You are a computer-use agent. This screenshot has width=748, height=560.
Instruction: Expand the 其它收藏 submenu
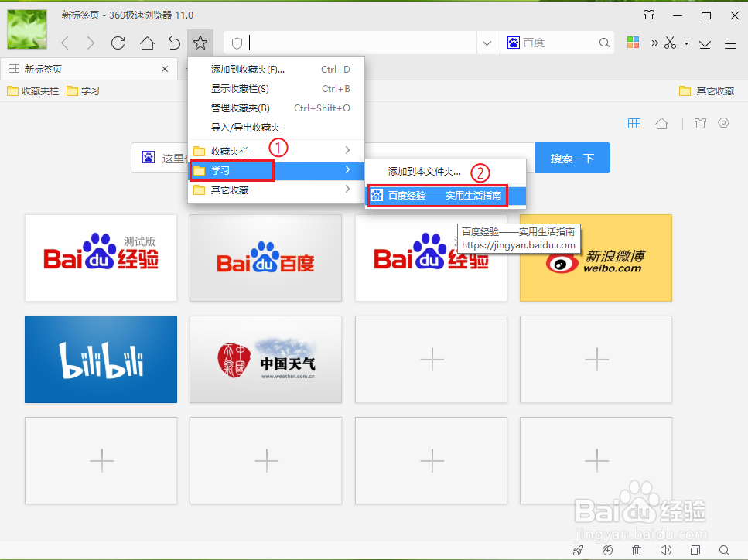pos(276,190)
